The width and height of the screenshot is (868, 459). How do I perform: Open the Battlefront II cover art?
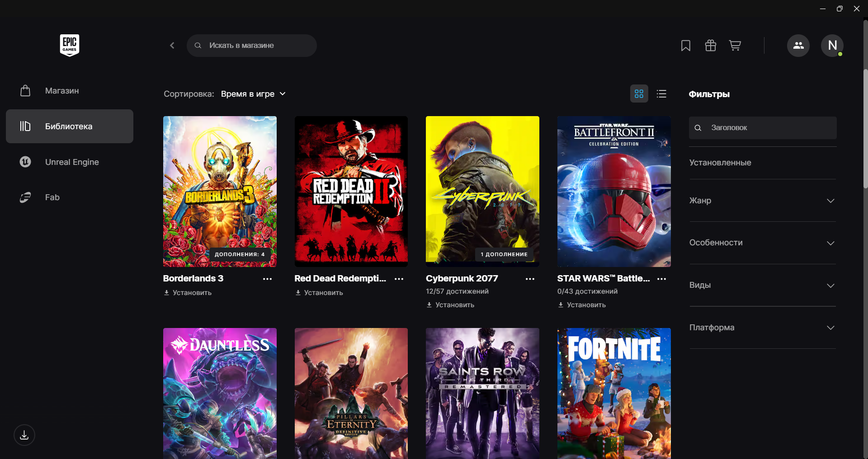[x=614, y=192]
